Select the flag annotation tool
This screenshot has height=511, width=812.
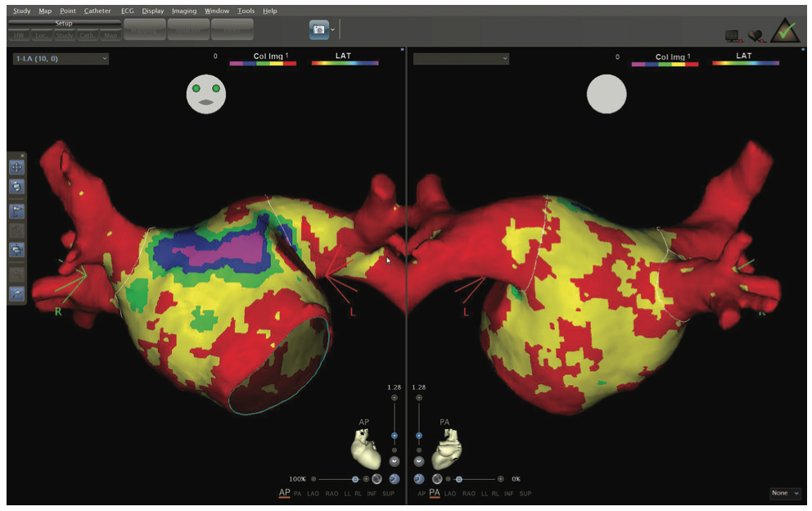(16, 208)
